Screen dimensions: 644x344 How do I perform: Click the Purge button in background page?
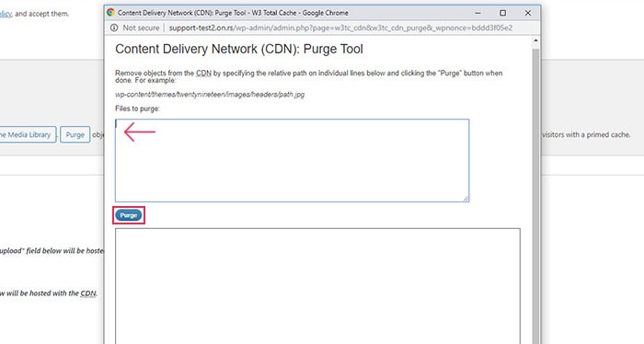pyautogui.click(x=75, y=134)
